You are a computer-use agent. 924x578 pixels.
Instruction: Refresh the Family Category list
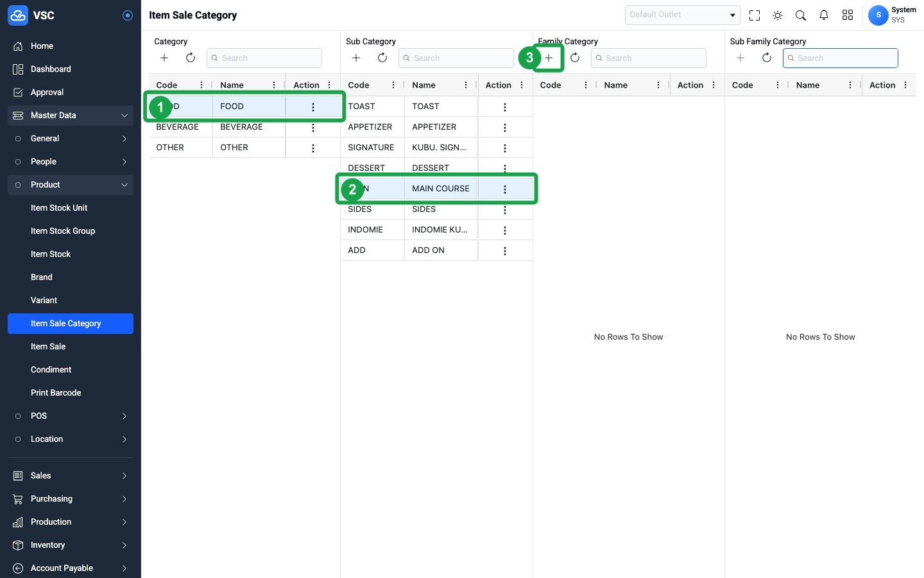(575, 58)
